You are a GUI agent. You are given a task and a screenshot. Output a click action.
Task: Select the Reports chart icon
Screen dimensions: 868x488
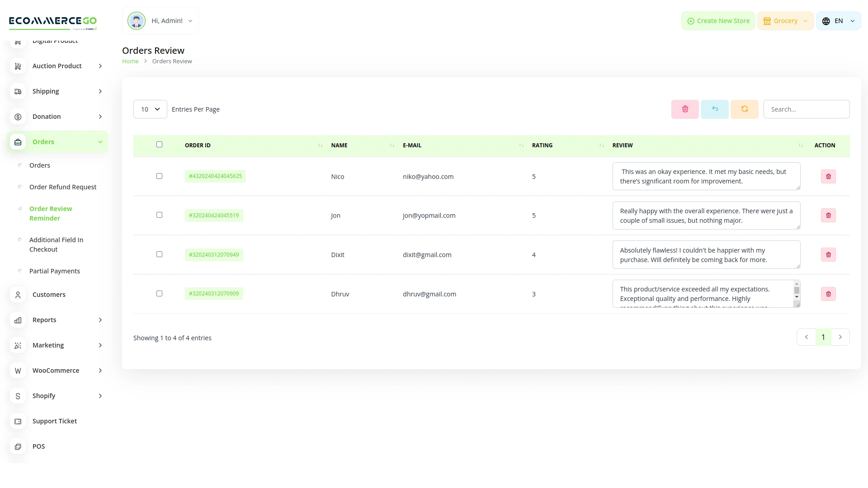pos(18,320)
